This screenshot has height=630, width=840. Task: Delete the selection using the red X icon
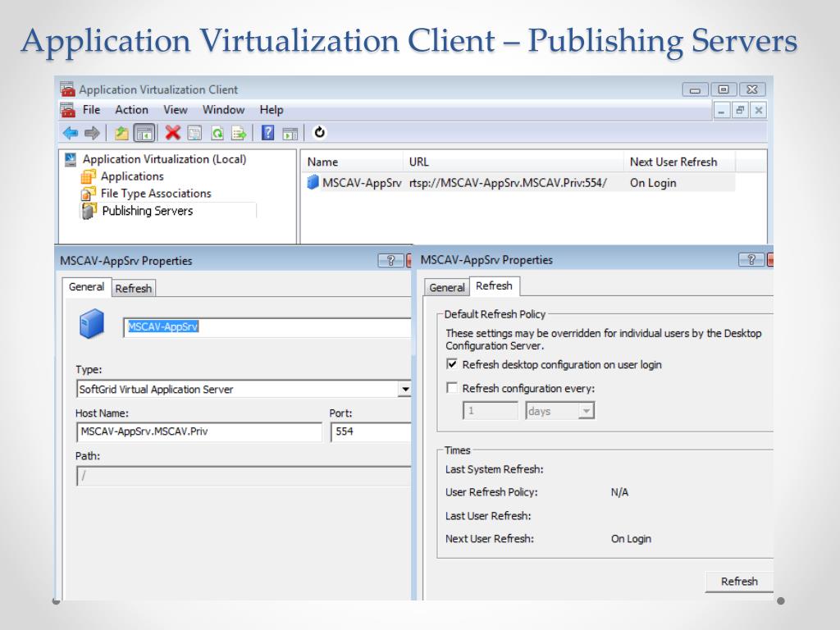coord(172,132)
